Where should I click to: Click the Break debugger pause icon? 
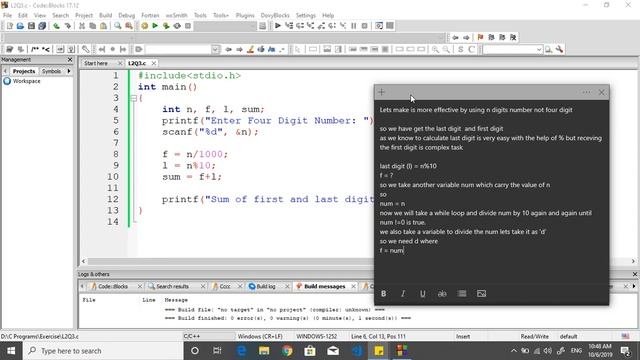[x=354, y=26]
